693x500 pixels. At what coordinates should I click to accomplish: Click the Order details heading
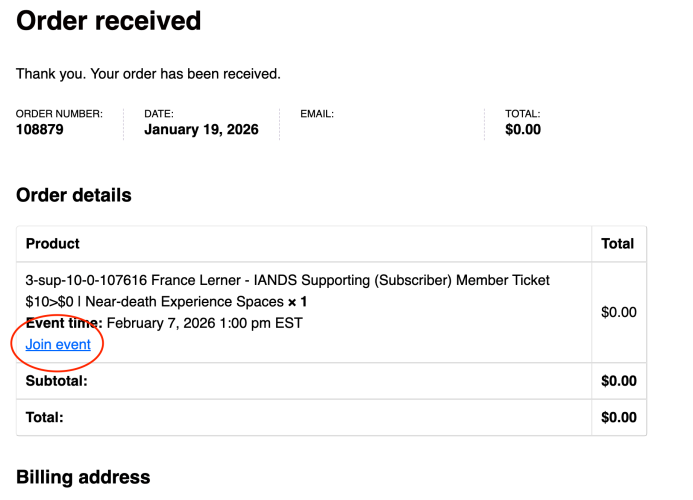tap(74, 195)
